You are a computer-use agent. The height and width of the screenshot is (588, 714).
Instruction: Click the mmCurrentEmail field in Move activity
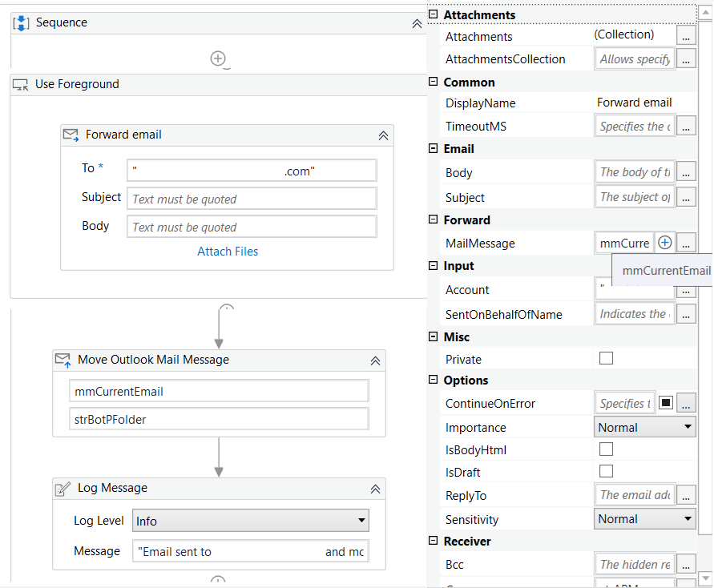(219, 392)
